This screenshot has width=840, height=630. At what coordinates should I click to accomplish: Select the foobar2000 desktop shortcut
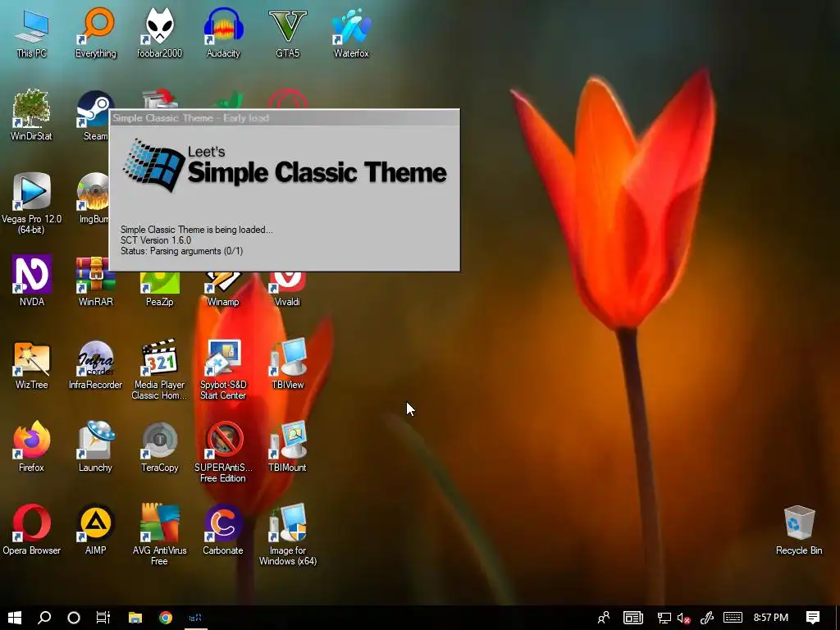point(160,33)
